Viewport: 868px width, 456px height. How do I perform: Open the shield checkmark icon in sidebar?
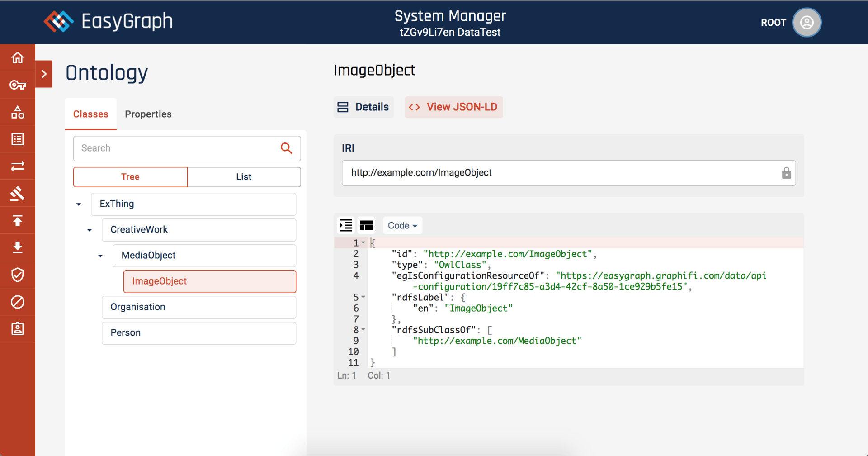(17, 275)
